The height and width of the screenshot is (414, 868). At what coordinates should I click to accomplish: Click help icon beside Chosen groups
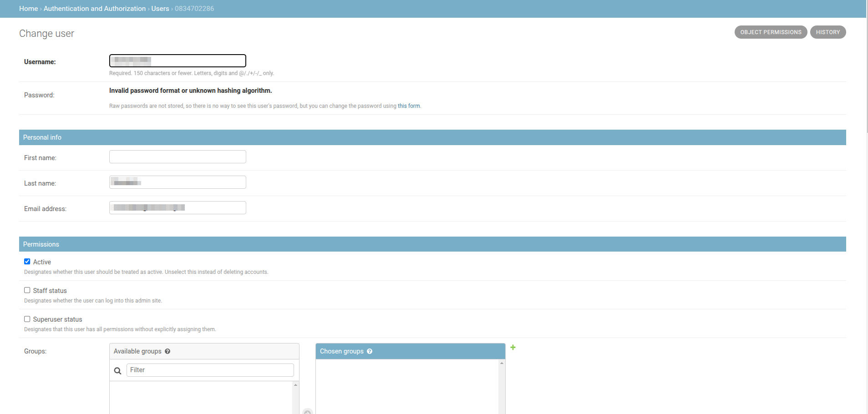coord(370,351)
